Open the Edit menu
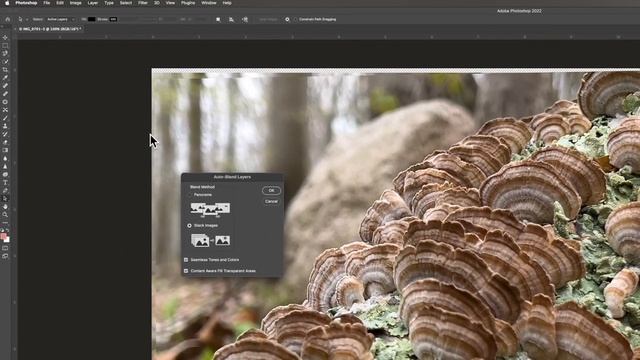This screenshot has height=360, width=640. 60,3
